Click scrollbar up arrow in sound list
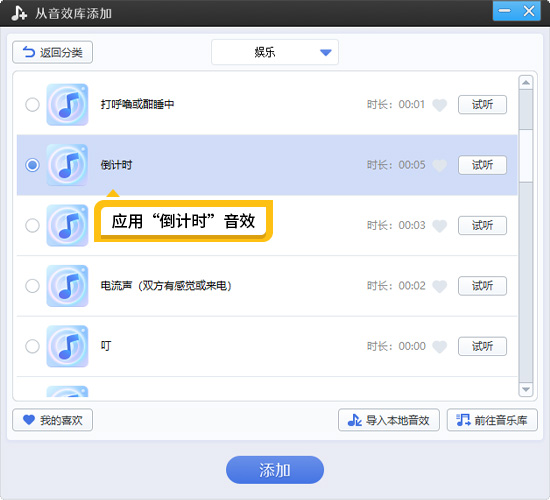The height and width of the screenshot is (500, 550). coord(526,82)
